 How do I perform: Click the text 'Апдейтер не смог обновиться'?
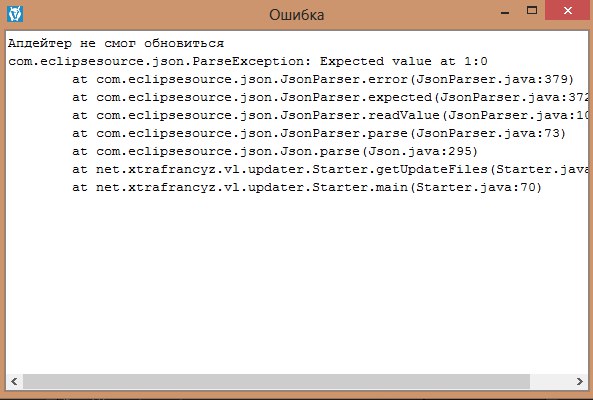(x=116, y=43)
